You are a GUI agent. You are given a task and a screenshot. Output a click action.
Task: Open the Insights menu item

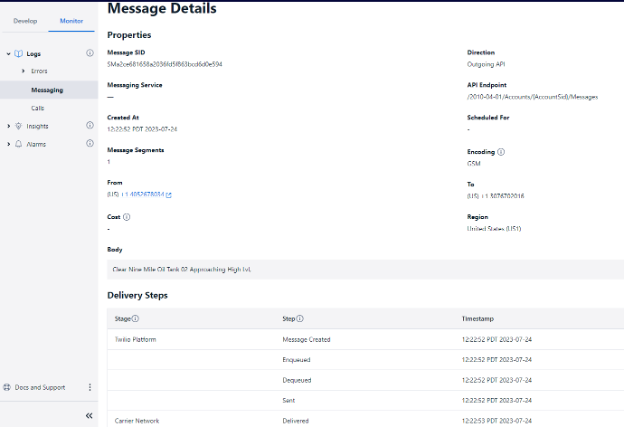click(37, 126)
